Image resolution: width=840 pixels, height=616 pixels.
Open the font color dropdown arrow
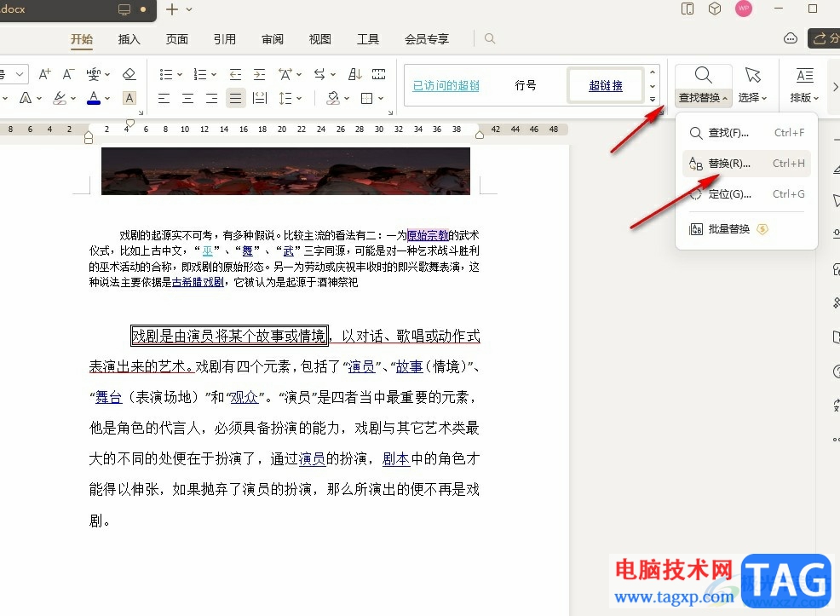107,99
